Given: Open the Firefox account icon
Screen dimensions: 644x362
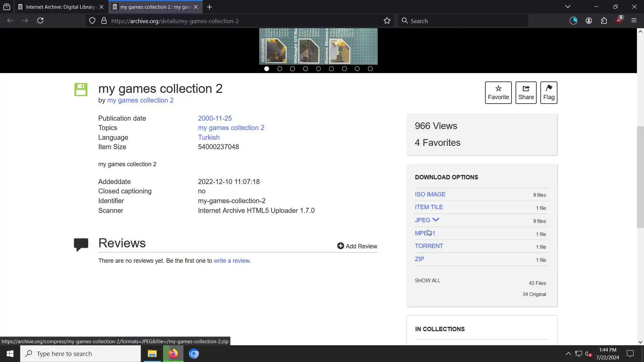Looking at the screenshot, I should pyautogui.click(x=589, y=21).
